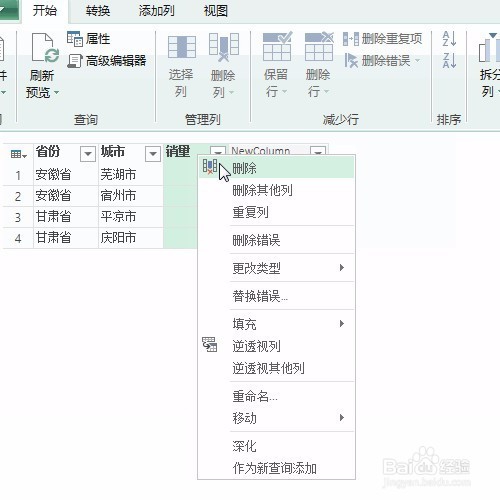The height and width of the screenshot is (500, 500).
Task: Select row number 3
Action: [18, 217]
